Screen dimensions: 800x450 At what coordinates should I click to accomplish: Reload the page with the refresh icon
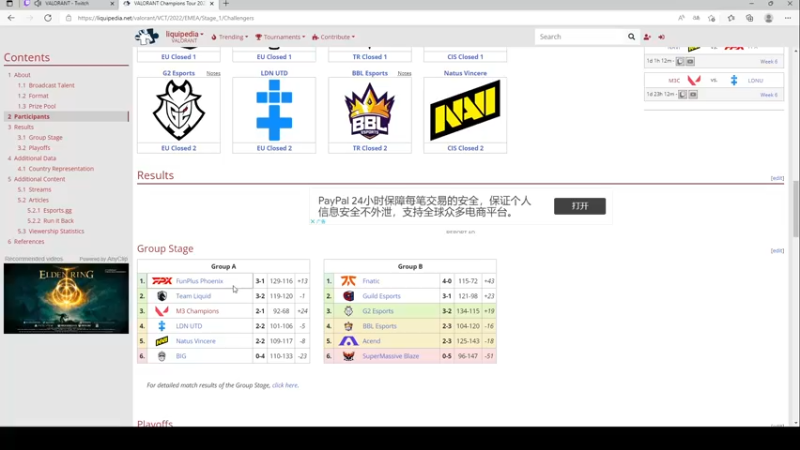tap(48, 18)
